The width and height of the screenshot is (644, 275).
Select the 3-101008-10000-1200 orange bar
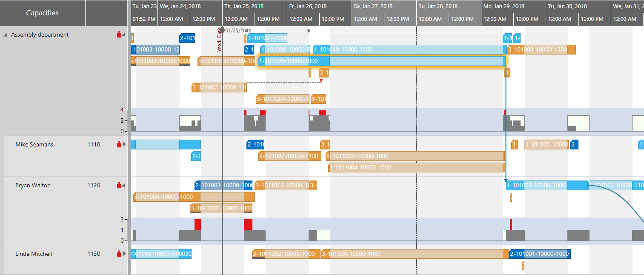[x=541, y=49]
